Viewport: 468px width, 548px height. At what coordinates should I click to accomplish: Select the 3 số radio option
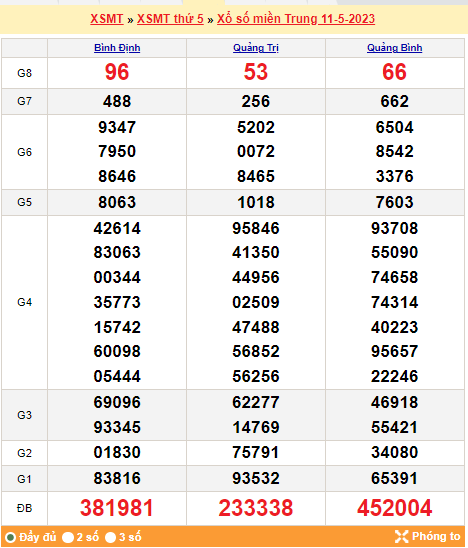click(110, 537)
